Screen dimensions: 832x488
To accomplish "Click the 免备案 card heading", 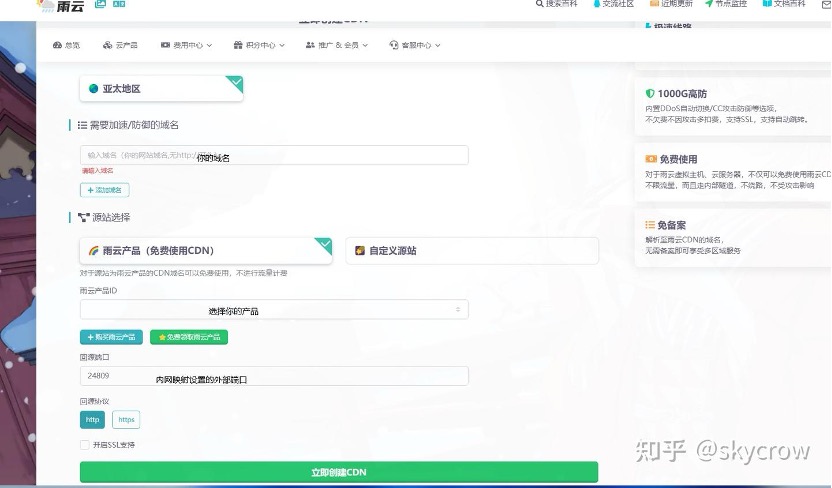I will (666, 225).
